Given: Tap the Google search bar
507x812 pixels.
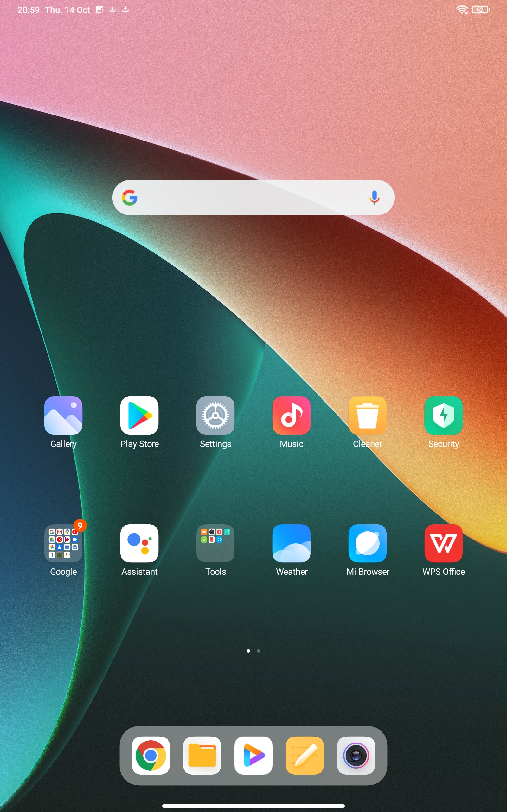Looking at the screenshot, I should pyautogui.click(x=248, y=198).
